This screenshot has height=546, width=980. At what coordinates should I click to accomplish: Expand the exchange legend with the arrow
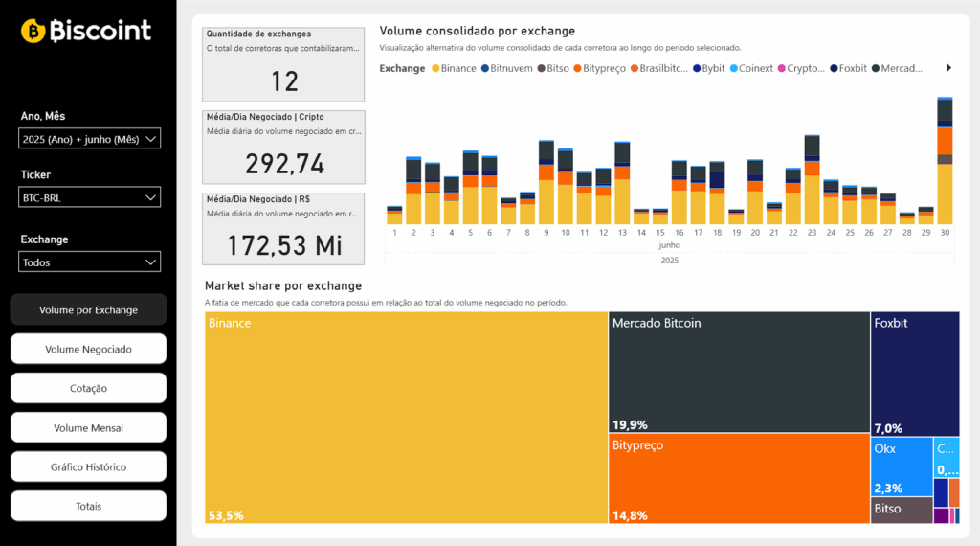pos(948,68)
